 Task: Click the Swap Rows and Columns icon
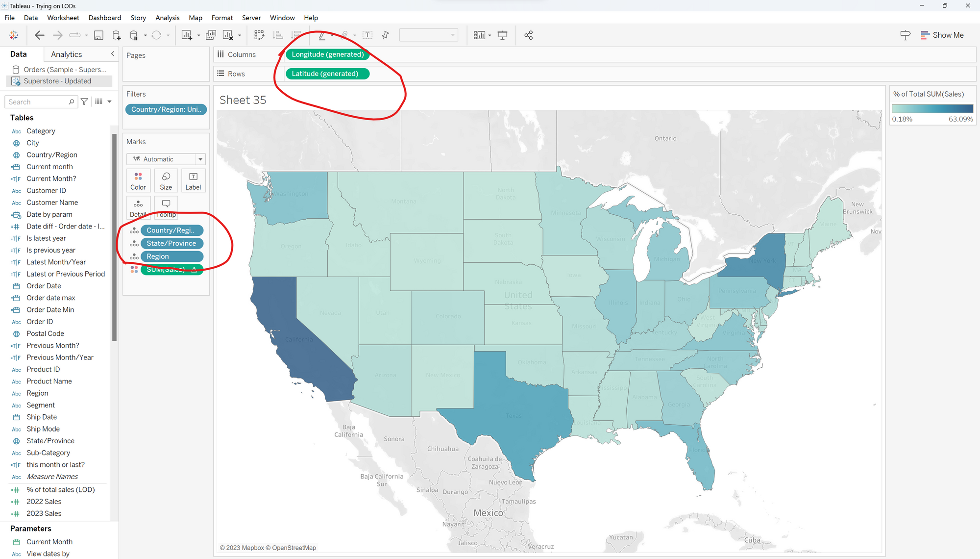pos(259,35)
